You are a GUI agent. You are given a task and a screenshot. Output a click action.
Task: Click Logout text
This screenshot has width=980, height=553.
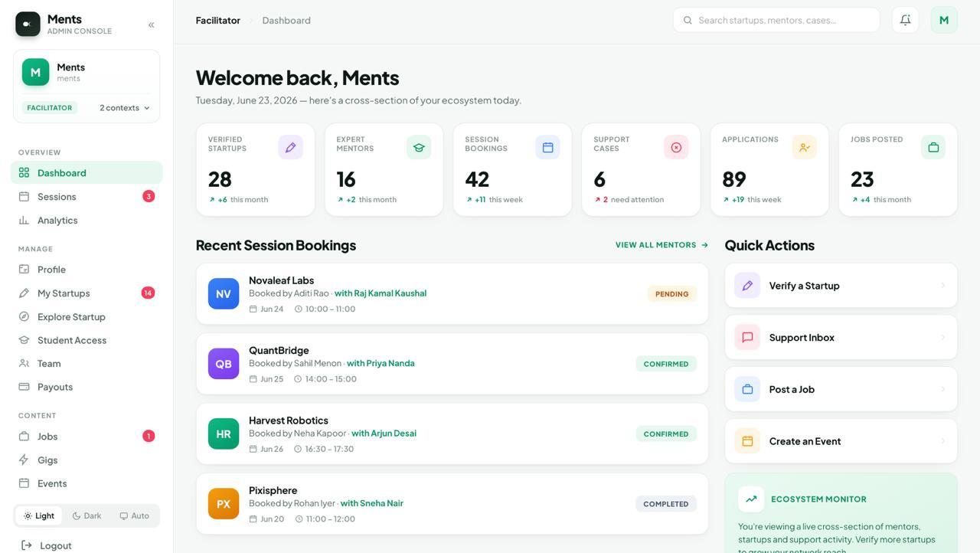pyautogui.click(x=56, y=545)
